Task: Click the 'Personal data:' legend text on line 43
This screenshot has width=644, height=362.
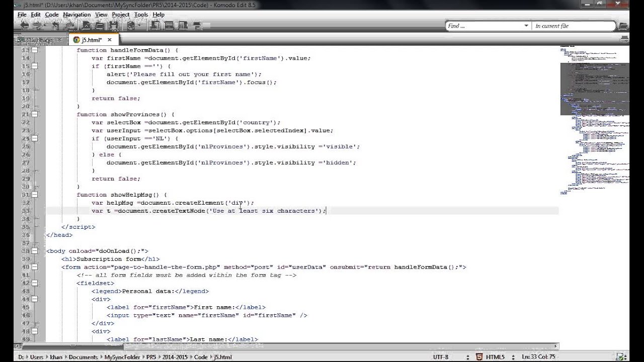Action: coord(148,292)
